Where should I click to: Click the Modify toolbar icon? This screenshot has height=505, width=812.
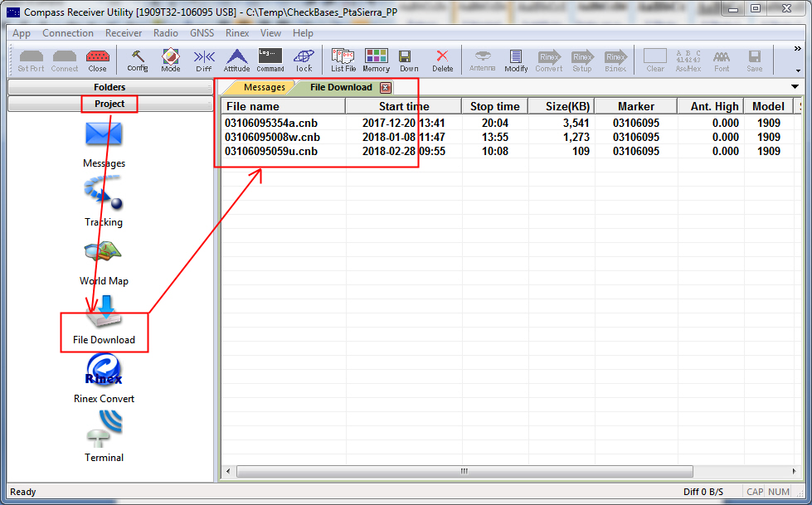coord(516,61)
